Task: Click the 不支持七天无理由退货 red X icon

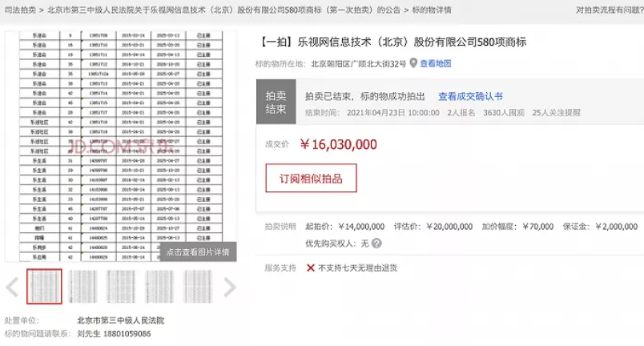Action: pyautogui.click(x=311, y=268)
